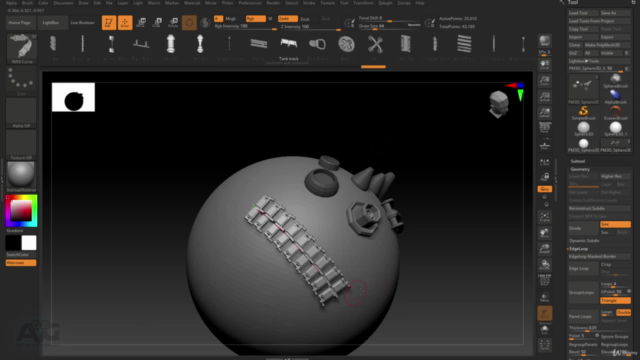Image resolution: width=640 pixels, height=360 pixels.
Task: Toggle the Double option next to Panel Loops
Action: 623,312
